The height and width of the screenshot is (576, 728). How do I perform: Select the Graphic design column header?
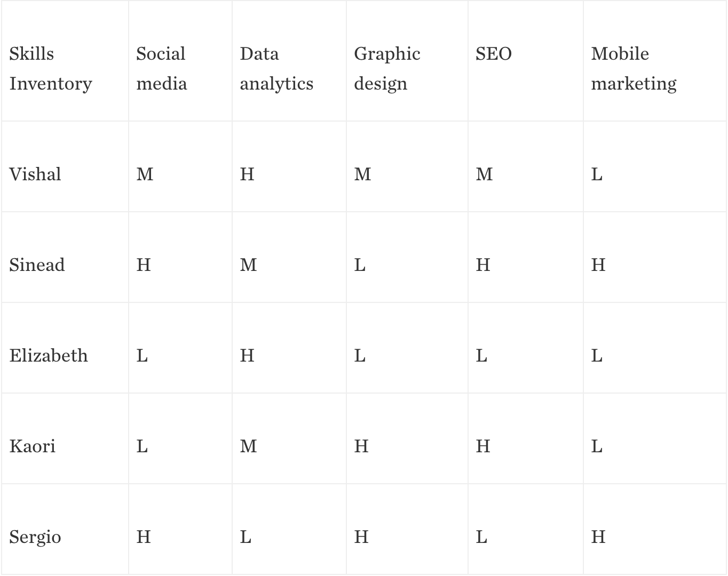coord(387,69)
